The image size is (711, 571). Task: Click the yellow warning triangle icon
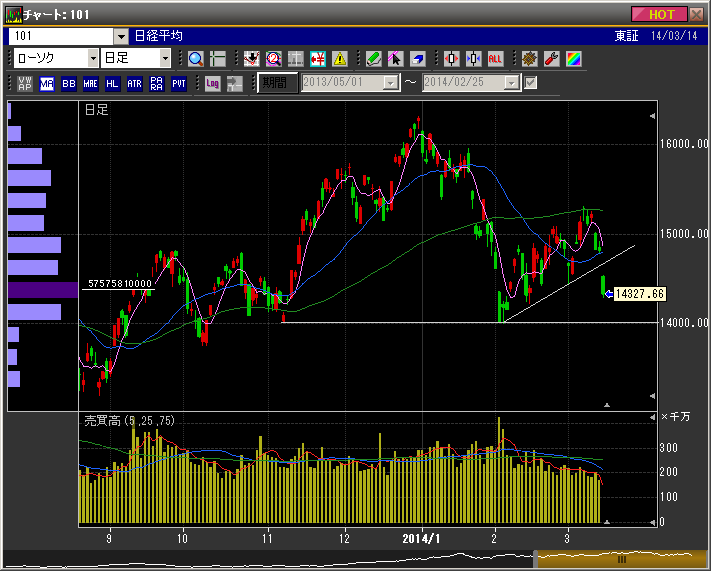(x=340, y=59)
